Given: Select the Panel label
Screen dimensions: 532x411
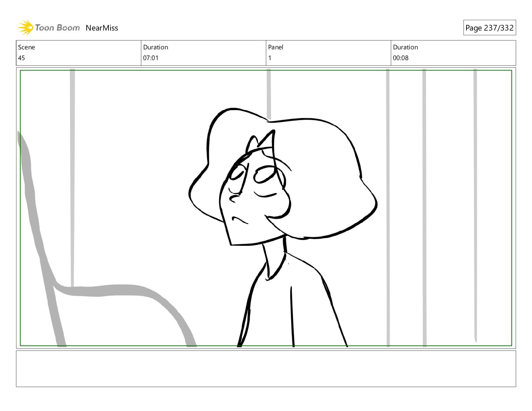Looking at the screenshot, I should (276, 47).
